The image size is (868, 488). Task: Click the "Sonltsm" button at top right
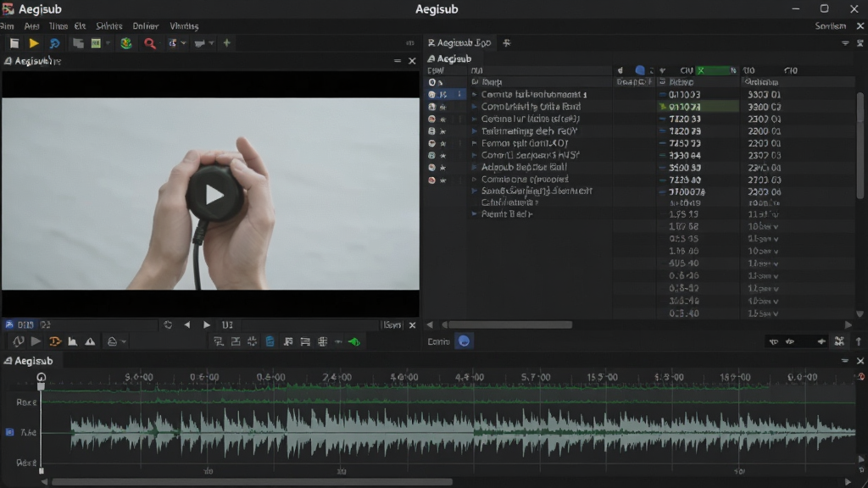pos(831,26)
